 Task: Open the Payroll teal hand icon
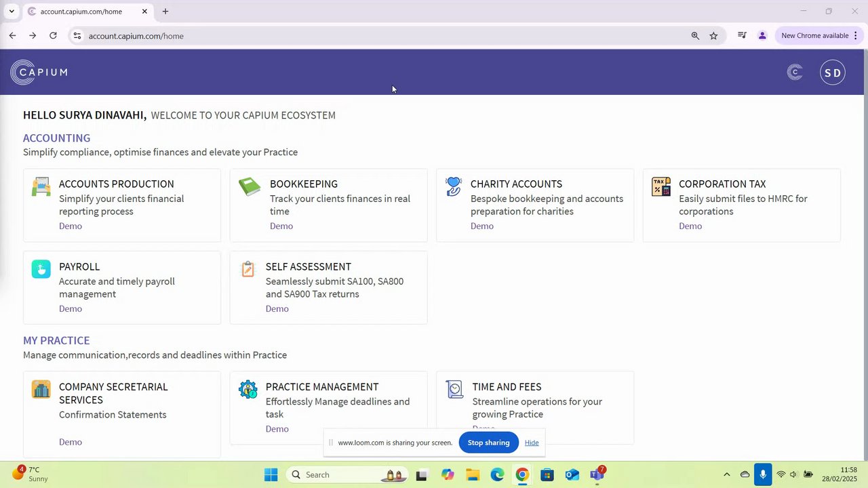click(41, 269)
